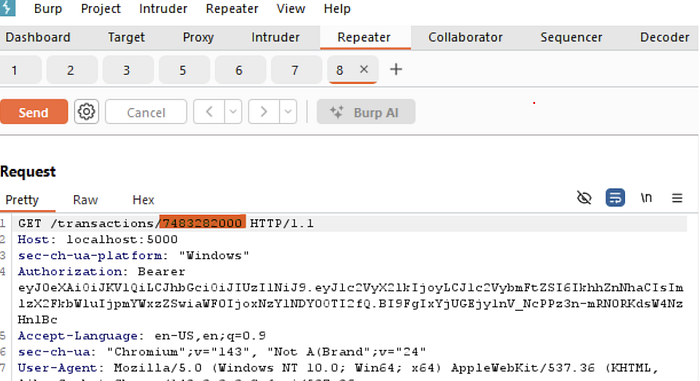Open the Project menu
This screenshot has width=700, height=381.
coord(100,8)
